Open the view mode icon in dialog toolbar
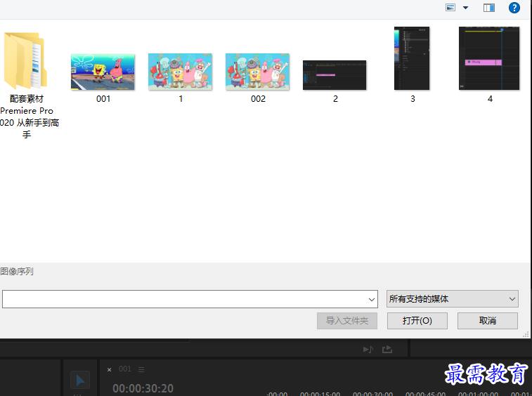Viewport: 532px width, 396px height. point(450,8)
